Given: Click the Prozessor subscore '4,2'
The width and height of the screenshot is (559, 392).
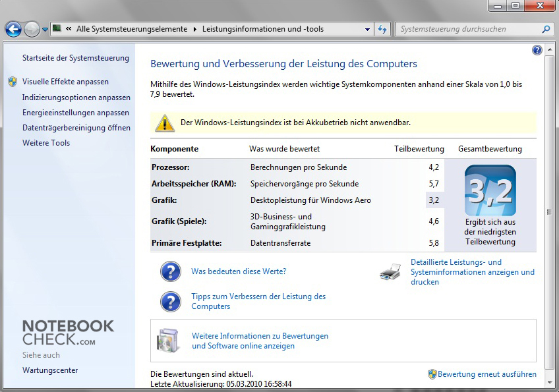Looking at the screenshot, I should [x=434, y=167].
